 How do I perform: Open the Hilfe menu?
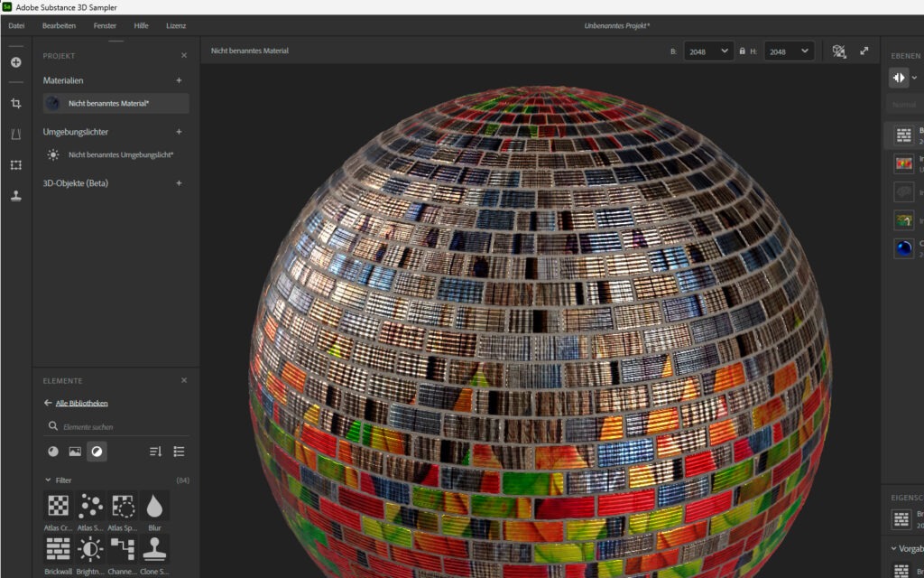click(x=141, y=25)
